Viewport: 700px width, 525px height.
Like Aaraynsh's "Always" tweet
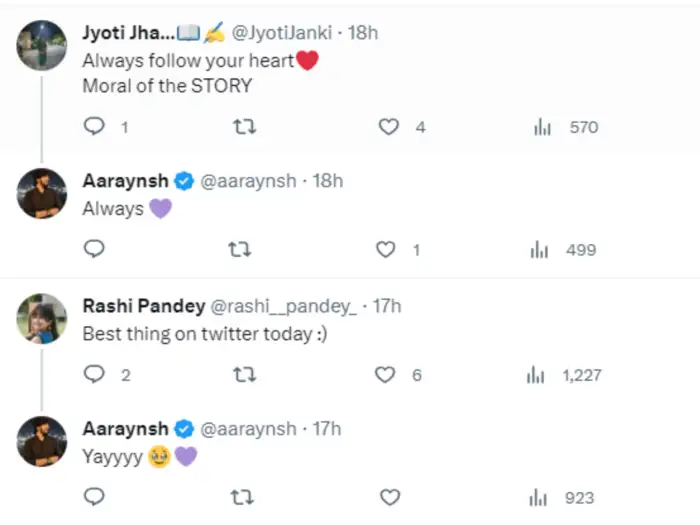click(386, 249)
